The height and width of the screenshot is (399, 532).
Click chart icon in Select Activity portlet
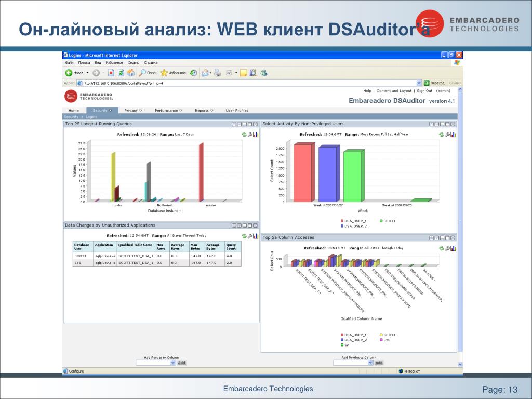(x=453, y=135)
